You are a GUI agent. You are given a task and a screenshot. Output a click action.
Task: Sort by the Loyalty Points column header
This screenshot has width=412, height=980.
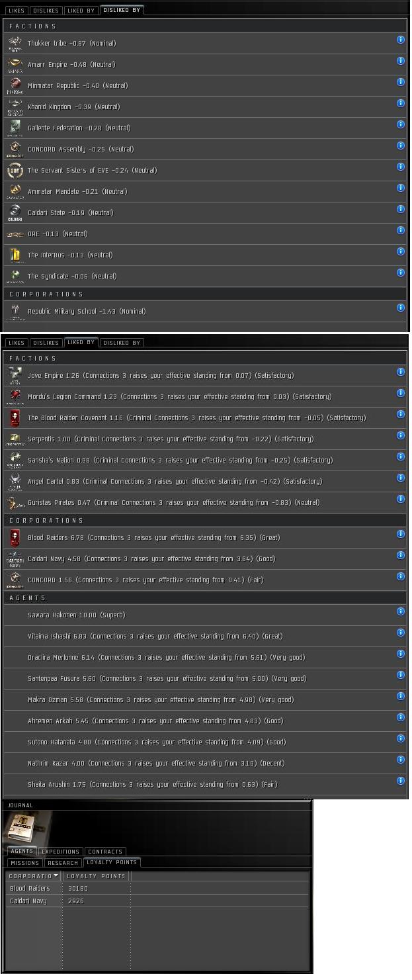(96, 876)
